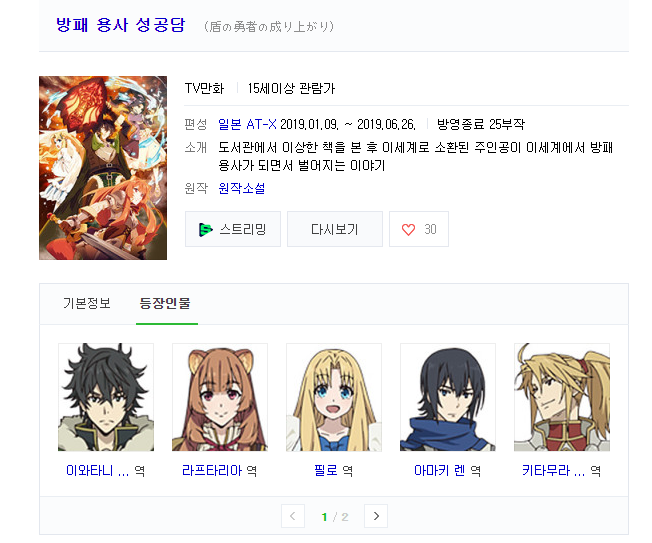
Task: Open the 방패 용사 성공담 title link
Action: click(x=120, y=25)
